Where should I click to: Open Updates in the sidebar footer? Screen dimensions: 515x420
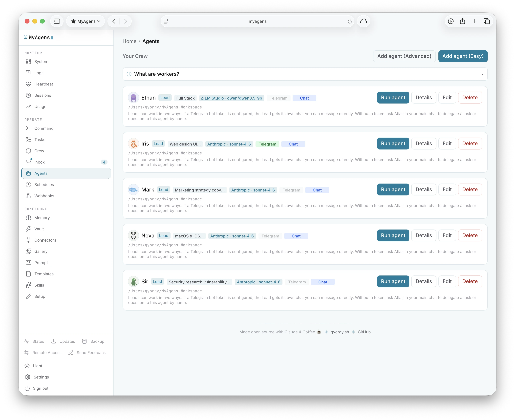tap(63, 341)
